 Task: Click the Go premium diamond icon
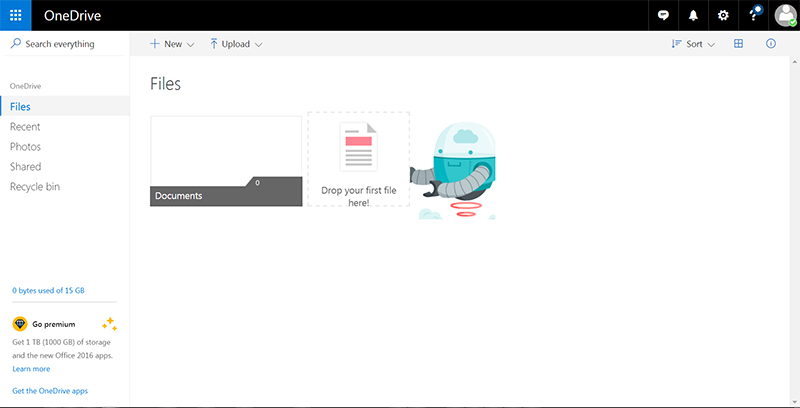[20, 324]
